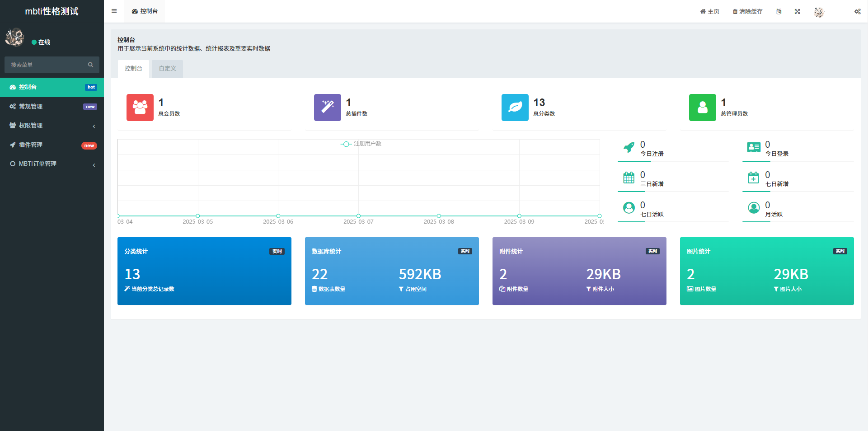Toggle the 注册用户数 chart legend
The height and width of the screenshot is (431, 868).
[361, 144]
